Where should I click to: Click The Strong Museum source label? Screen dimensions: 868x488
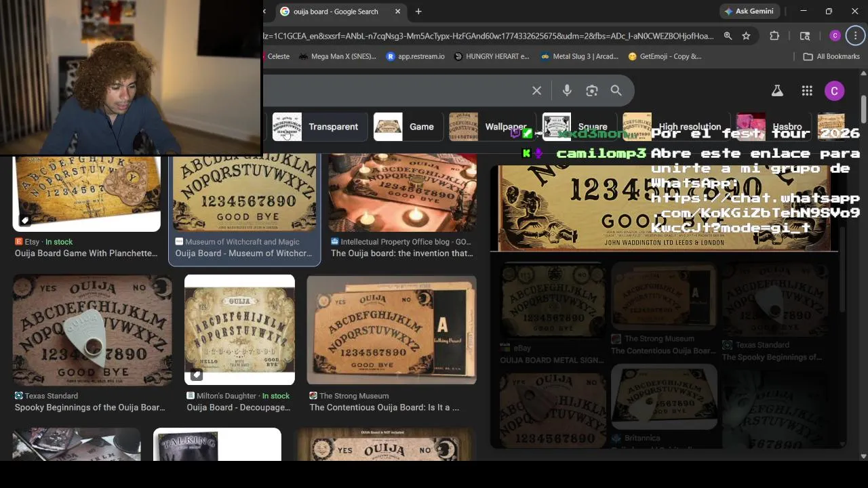354,396
